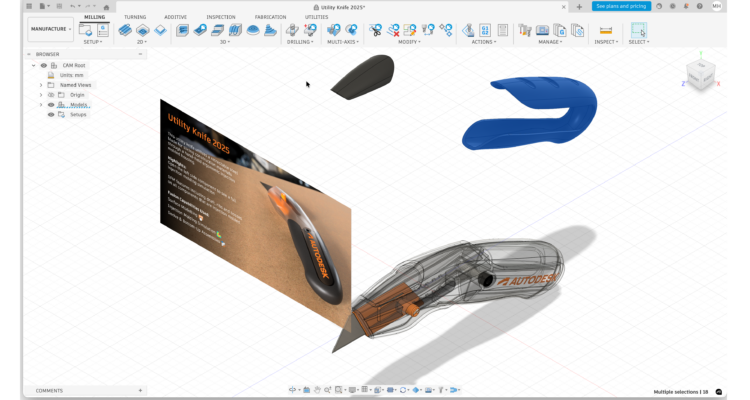Switch to the Turning tab

[x=134, y=17]
